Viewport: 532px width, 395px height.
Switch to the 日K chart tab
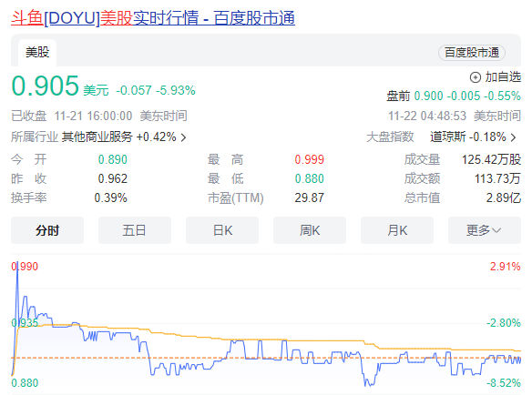tap(222, 230)
